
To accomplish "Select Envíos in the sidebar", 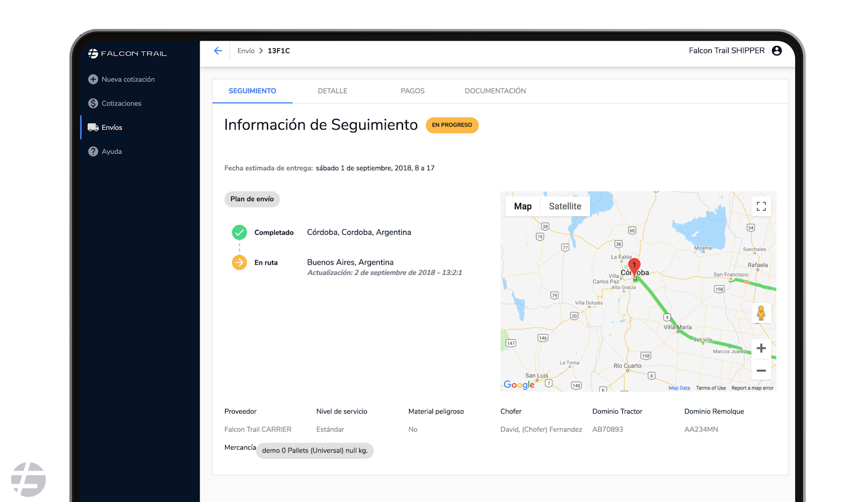I will pyautogui.click(x=112, y=127).
